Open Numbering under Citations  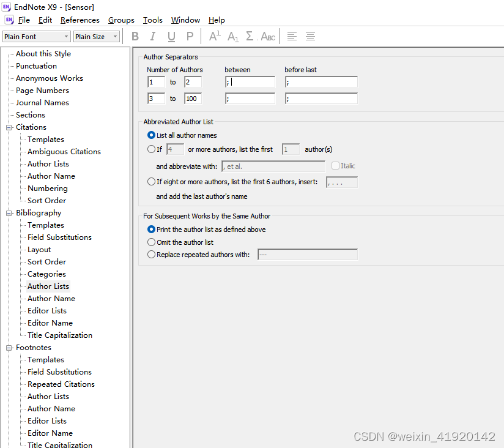tap(48, 188)
